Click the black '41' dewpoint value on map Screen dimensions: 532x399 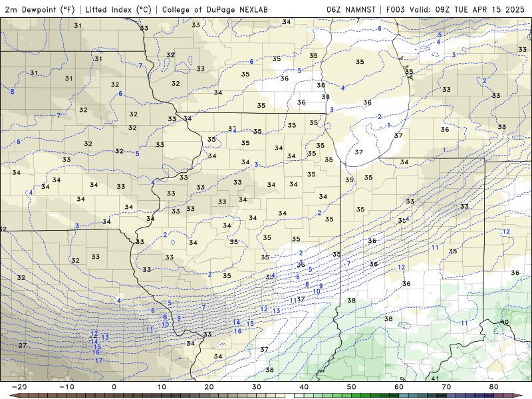(435, 378)
